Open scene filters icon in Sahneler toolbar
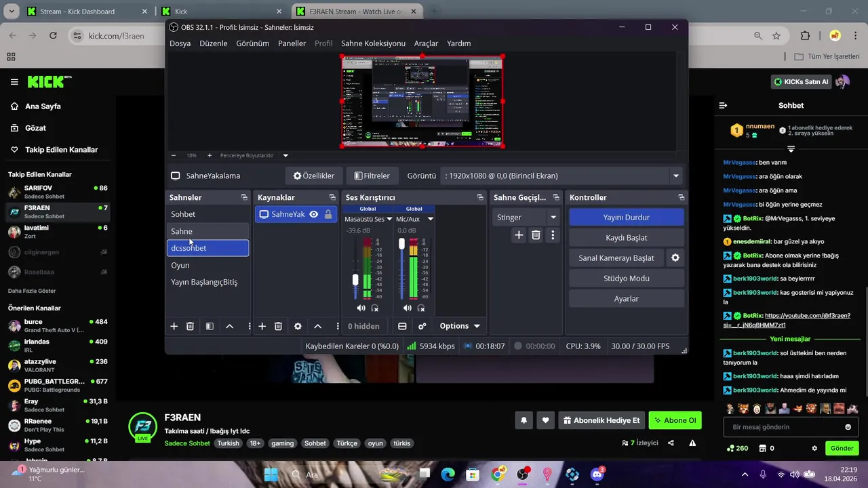 coord(210,326)
